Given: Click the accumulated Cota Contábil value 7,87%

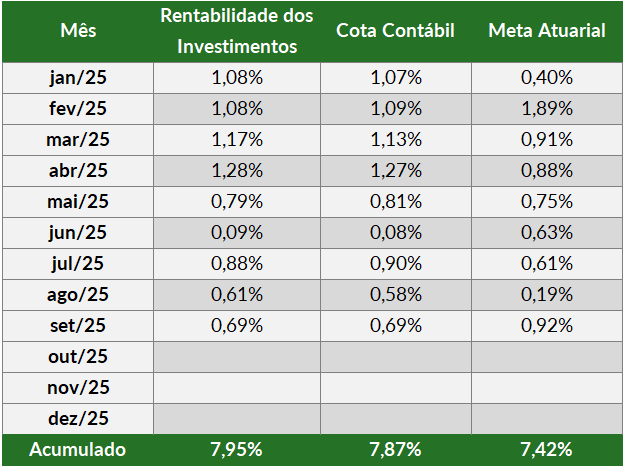Looking at the screenshot, I should coord(396,450).
